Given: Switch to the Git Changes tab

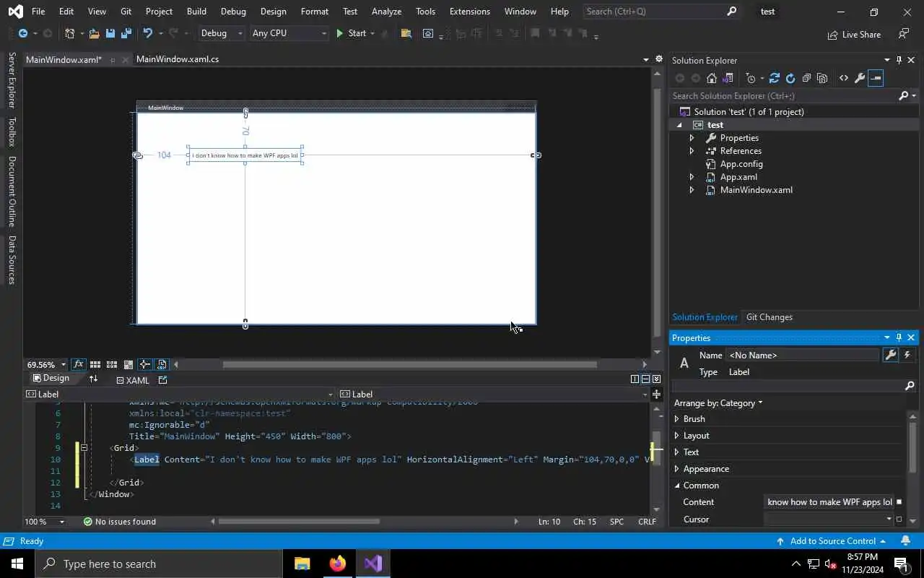Looking at the screenshot, I should tap(769, 317).
